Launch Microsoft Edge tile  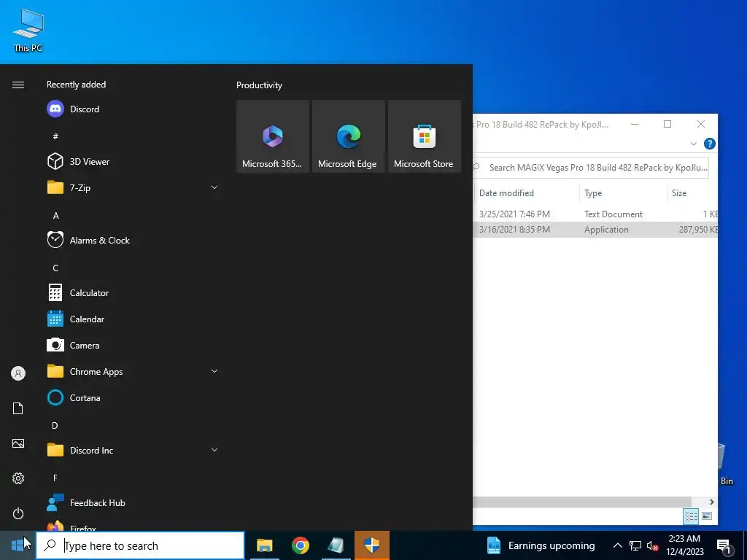coord(348,136)
